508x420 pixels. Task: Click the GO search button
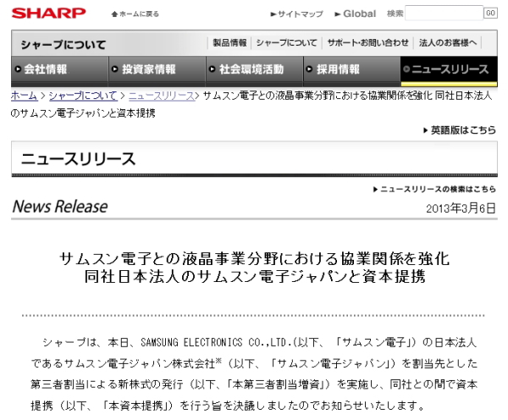tap(490, 13)
